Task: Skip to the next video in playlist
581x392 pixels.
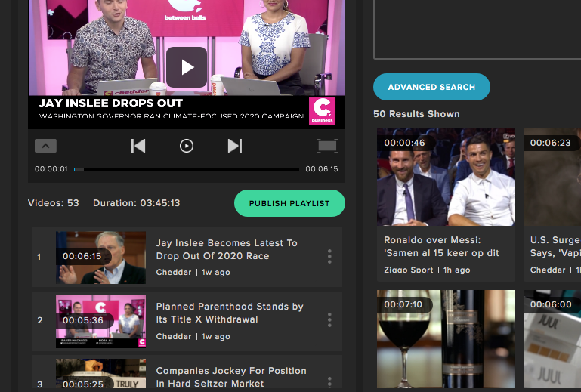Action: click(234, 146)
